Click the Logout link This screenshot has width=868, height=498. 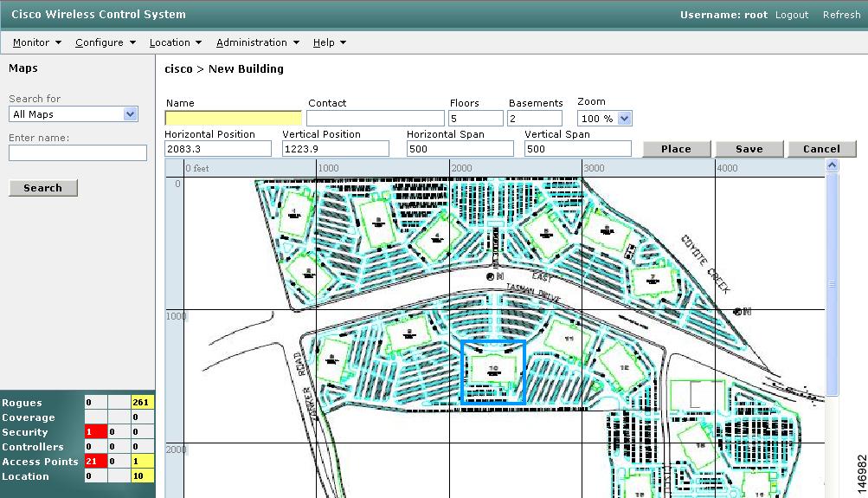pos(792,15)
